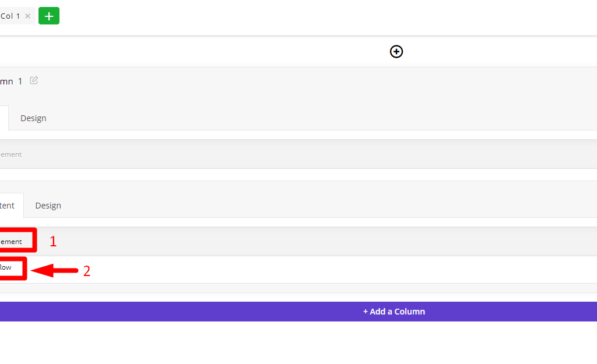Select the Col 1 tag label

click(x=10, y=16)
